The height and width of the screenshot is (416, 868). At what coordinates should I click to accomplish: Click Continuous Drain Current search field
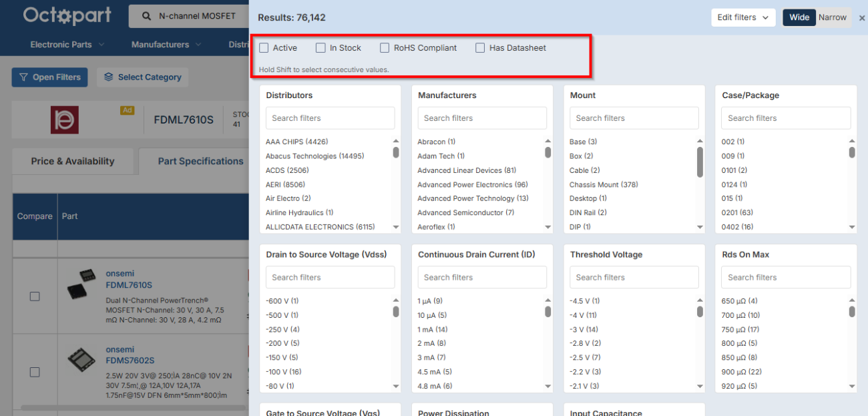pyautogui.click(x=482, y=277)
